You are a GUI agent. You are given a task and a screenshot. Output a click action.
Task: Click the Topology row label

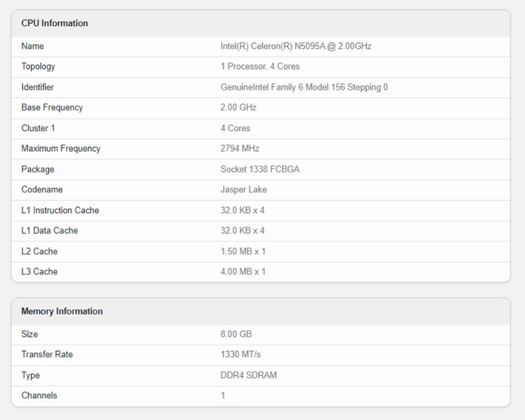click(38, 66)
